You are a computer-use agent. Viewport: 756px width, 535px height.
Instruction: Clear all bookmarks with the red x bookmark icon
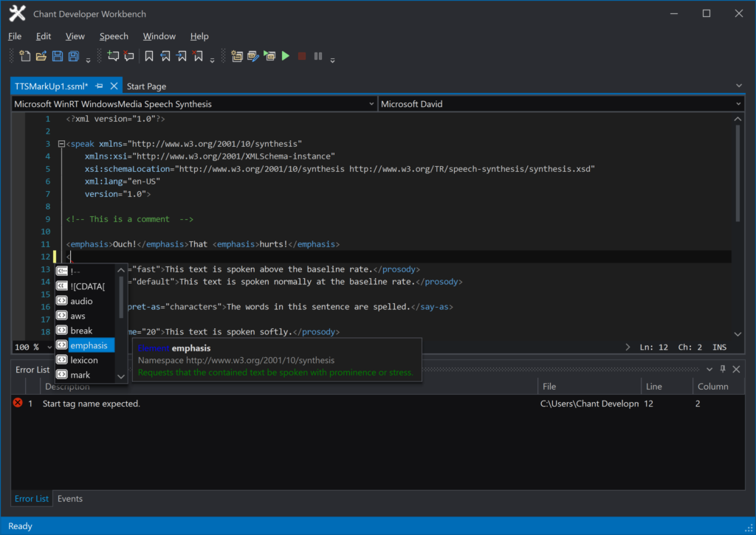click(198, 56)
